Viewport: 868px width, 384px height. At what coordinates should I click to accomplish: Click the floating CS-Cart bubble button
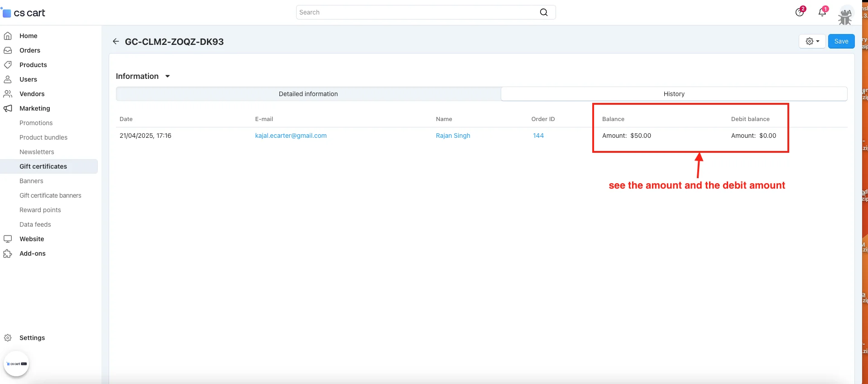click(17, 364)
